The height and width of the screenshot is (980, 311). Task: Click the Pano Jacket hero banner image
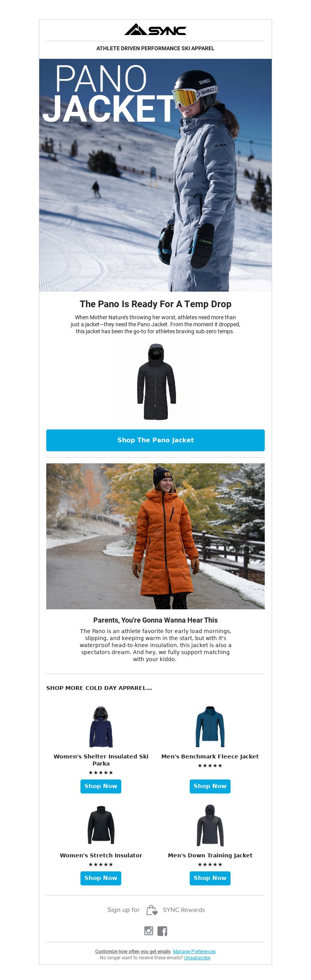pyautogui.click(x=155, y=175)
